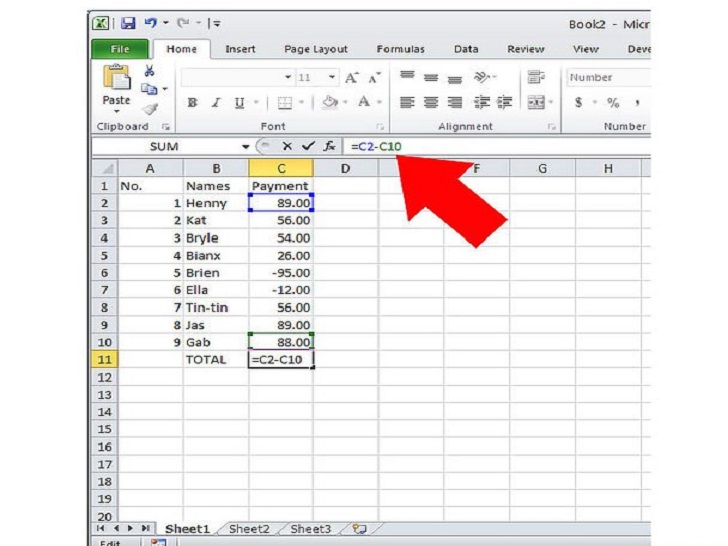
Task: Click the Undo icon
Action: pos(150,23)
